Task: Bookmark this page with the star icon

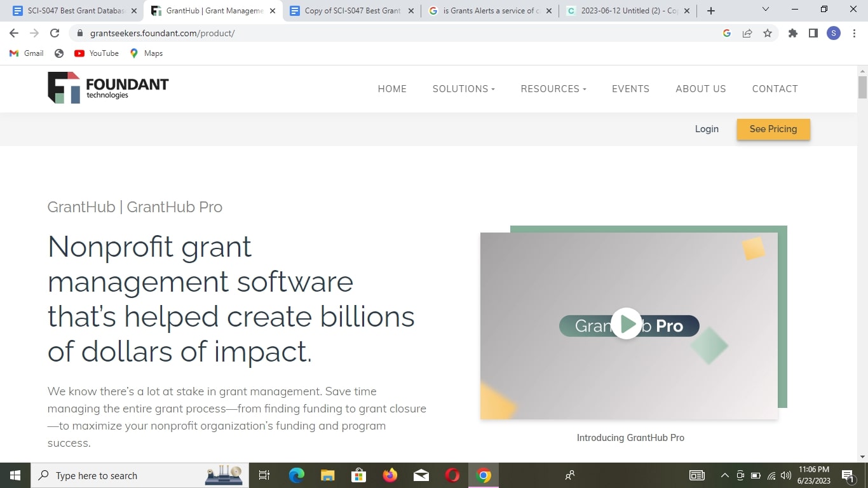Action: [768, 33]
